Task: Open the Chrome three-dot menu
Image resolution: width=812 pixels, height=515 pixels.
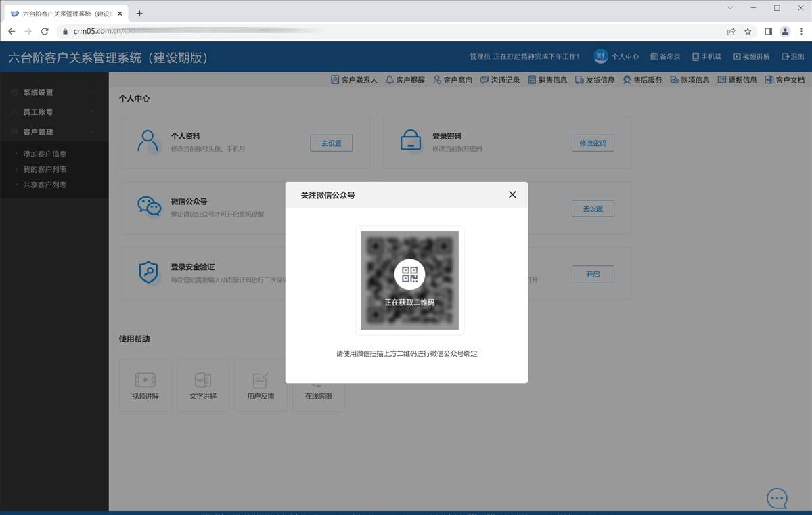Action: pyautogui.click(x=802, y=31)
